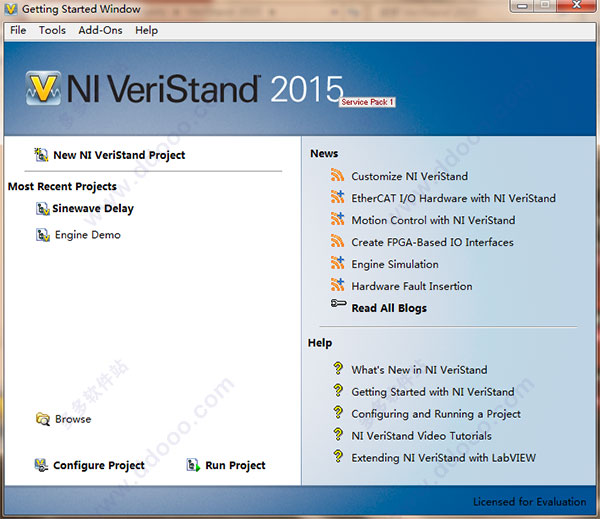
Task: Open Configuring and Running a Project help
Action: pyautogui.click(x=436, y=414)
